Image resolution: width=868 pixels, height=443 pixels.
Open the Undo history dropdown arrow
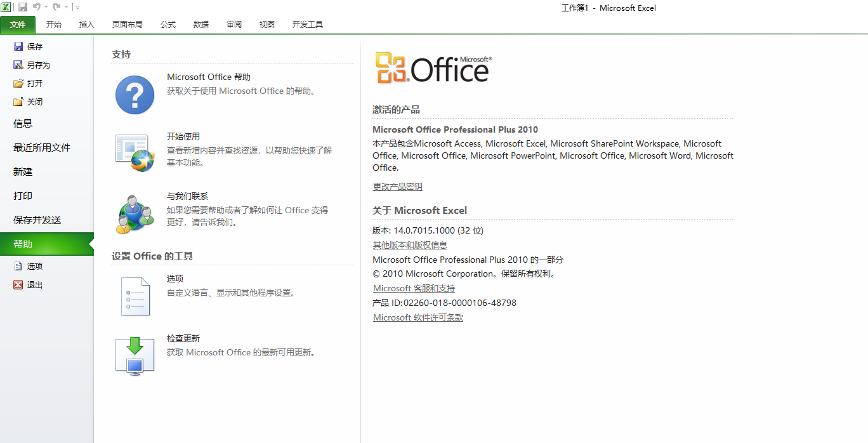pyautogui.click(x=46, y=8)
